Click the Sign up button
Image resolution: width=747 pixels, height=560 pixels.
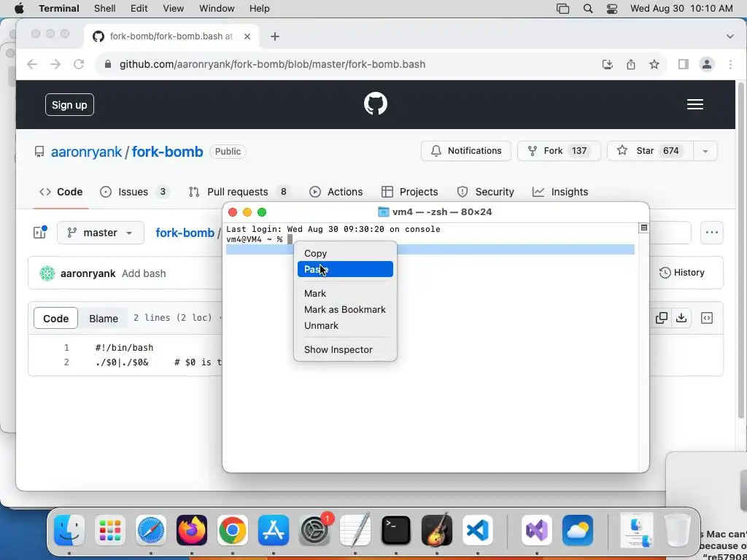coord(69,105)
